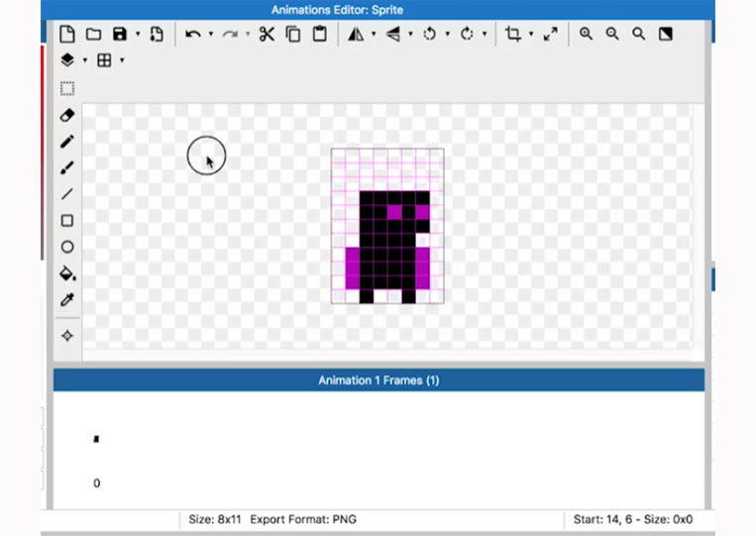The image size is (756, 536).
Task: Click the layers stack icon
Action: pos(67,60)
